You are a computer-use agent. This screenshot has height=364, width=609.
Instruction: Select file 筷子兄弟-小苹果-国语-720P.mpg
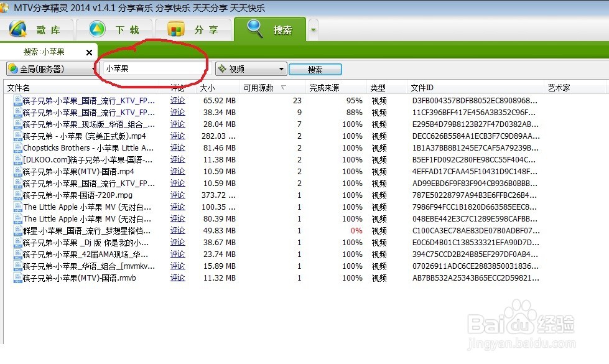coord(78,195)
